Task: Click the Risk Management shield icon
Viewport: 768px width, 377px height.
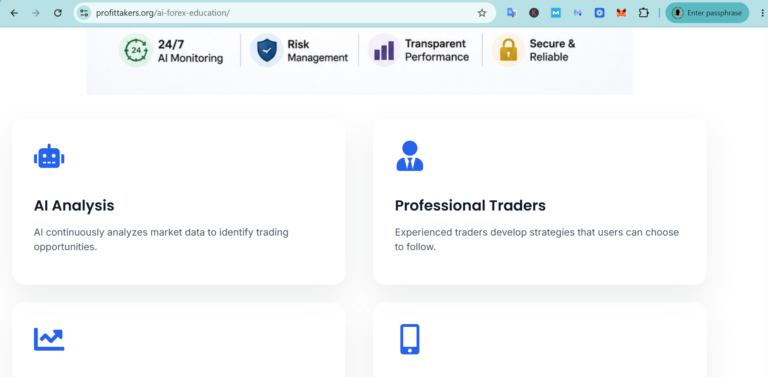Action: [267, 50]
